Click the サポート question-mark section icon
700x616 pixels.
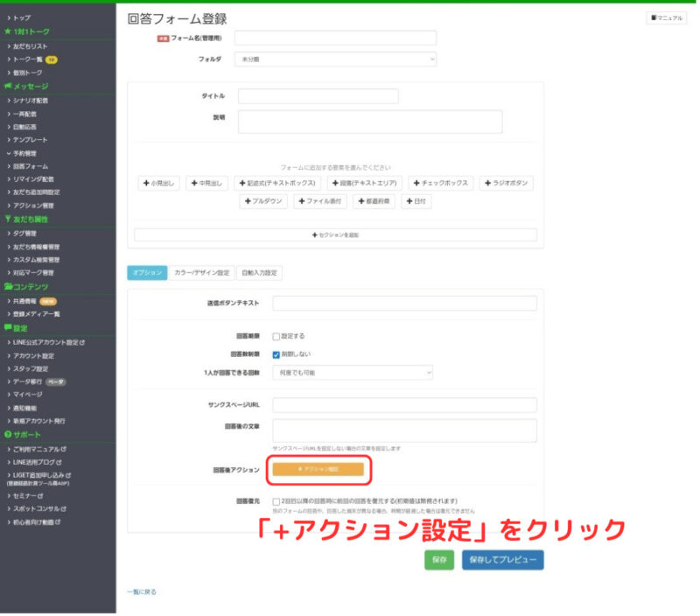(8, 436)
